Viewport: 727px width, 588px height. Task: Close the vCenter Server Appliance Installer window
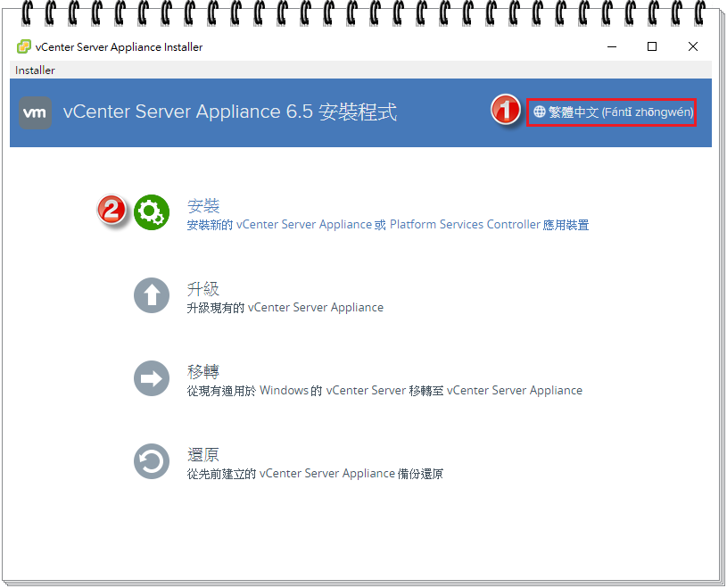[693, 46]
